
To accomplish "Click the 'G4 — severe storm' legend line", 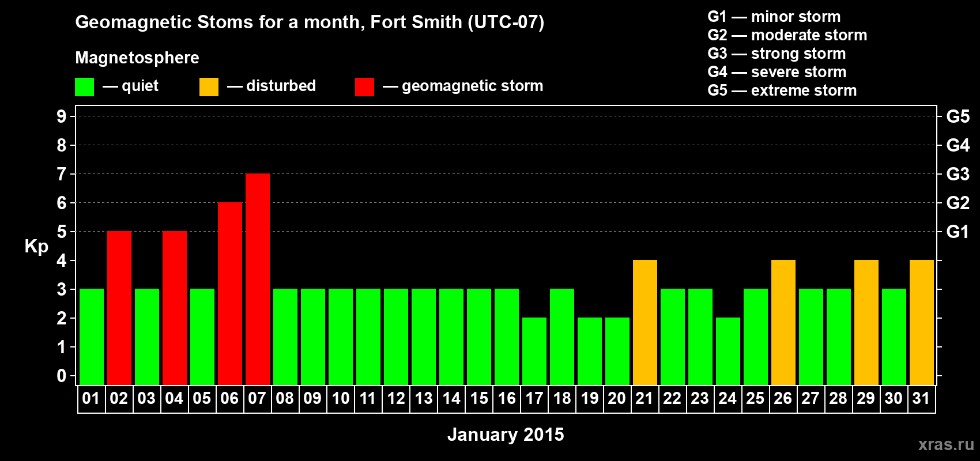I will click(x=777, y=72).
